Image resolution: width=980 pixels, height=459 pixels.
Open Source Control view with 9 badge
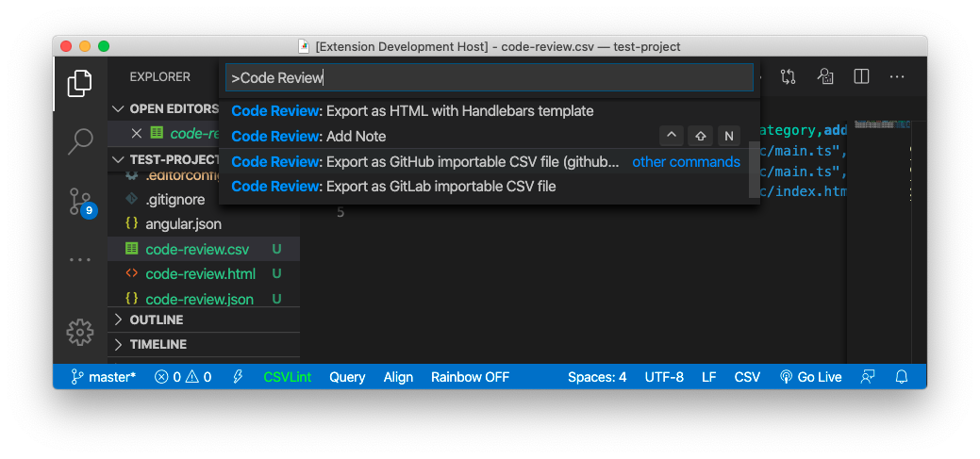click(81, 203)
